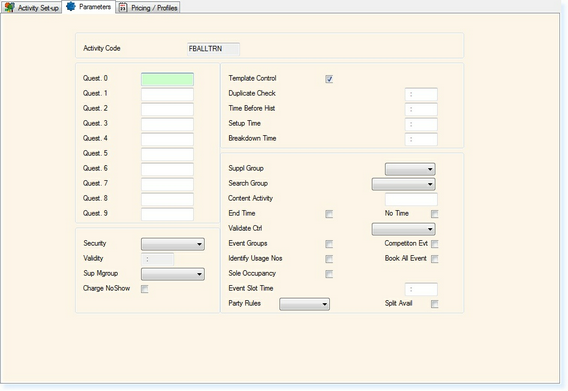This screenshot has height=391, width=568.
Task: Click the Quest. 1 input field
Action: (x=167, y=94)
